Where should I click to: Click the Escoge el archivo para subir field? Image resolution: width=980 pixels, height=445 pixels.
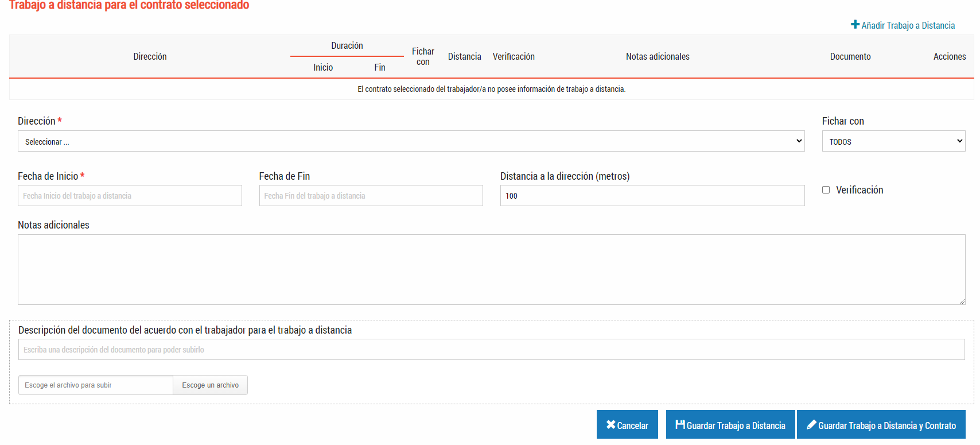[x=95, y=385]
